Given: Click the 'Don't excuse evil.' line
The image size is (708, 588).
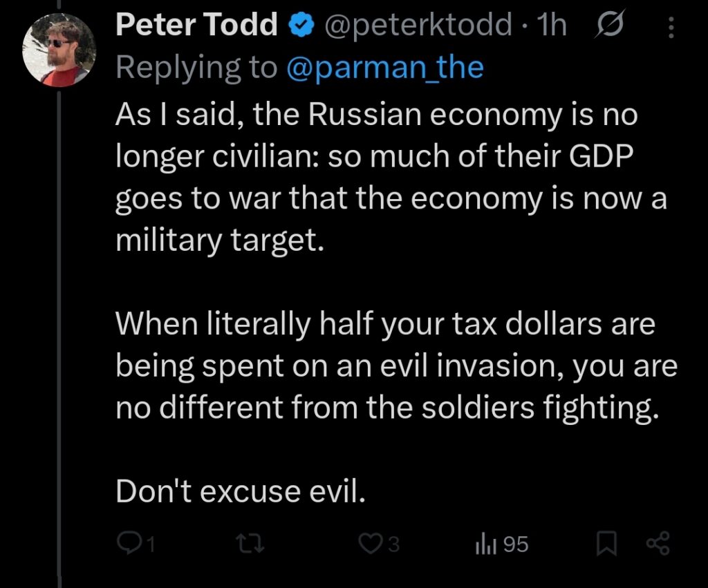Looking at the screenshot, I should click(x=239, y=491).
